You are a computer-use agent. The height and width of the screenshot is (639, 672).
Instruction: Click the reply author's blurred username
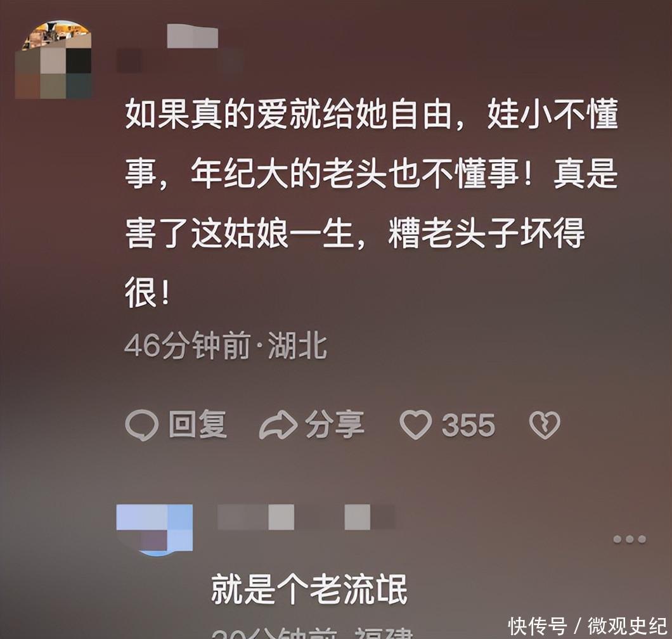click(306, 517)
